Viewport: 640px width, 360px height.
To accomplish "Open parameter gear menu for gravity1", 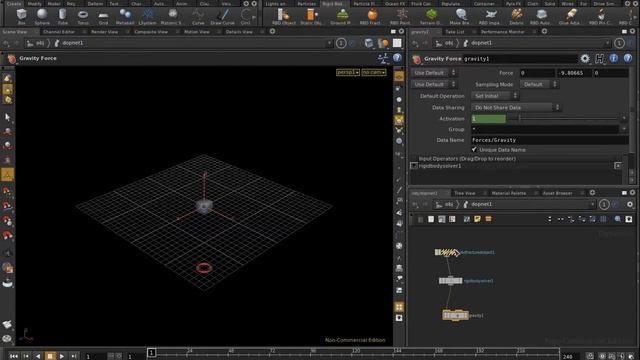I will (x=585, y=58).
